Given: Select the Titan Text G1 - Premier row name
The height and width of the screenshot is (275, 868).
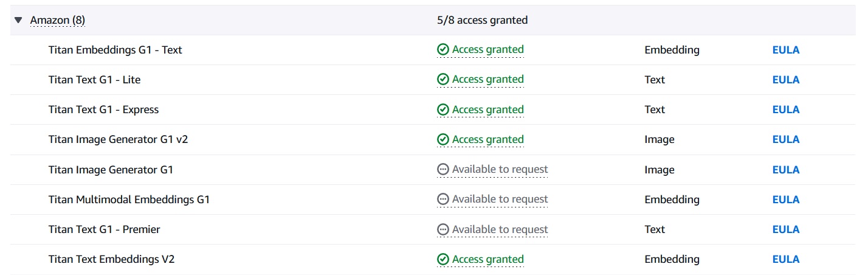Looking at the screenshot, I should click(x=105, y=229).
